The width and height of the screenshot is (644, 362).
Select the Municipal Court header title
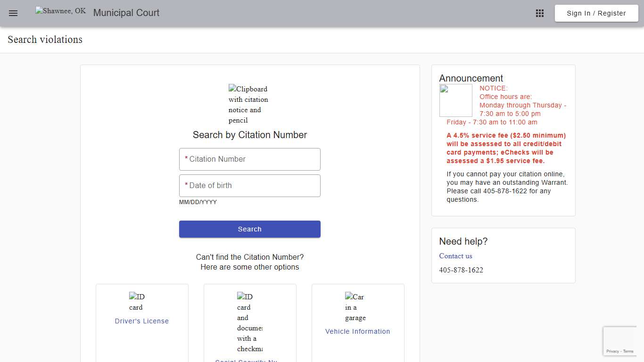pyautogui.click(x=126, y=13)
